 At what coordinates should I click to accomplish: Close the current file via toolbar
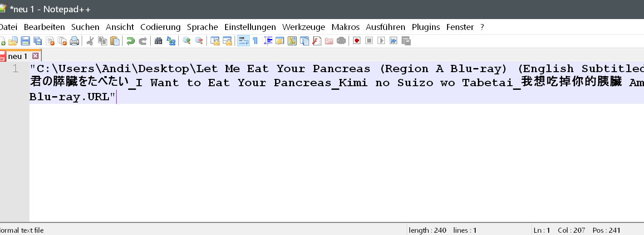pyautogui.click(x=50, y=41)
